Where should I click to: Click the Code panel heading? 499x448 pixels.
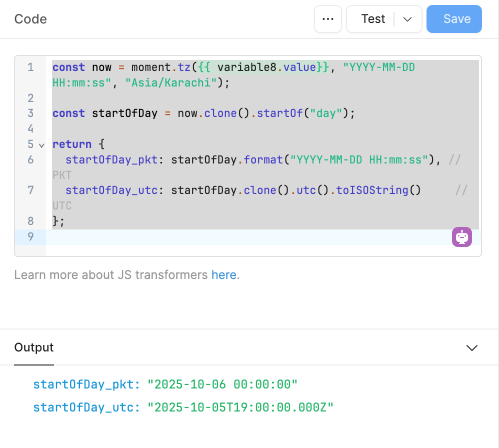[30, 19]
